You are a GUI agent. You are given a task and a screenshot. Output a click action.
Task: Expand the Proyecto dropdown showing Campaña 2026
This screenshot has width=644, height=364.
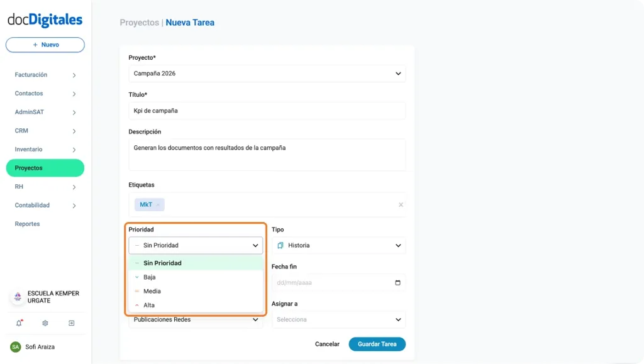click(x=267, y=73)
